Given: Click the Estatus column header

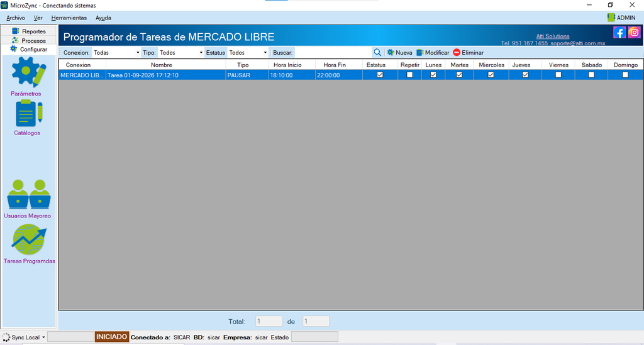Looking at the screenshot, I should click(380, 65).
